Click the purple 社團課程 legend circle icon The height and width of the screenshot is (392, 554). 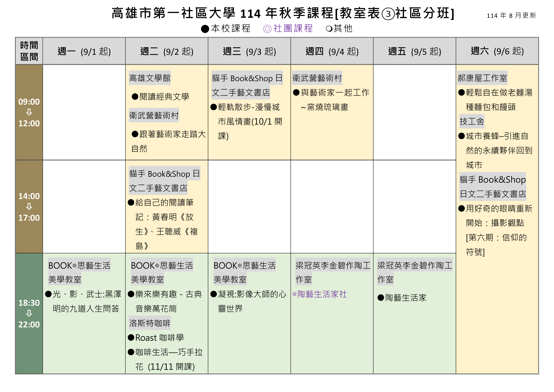[x=267, y=29]
